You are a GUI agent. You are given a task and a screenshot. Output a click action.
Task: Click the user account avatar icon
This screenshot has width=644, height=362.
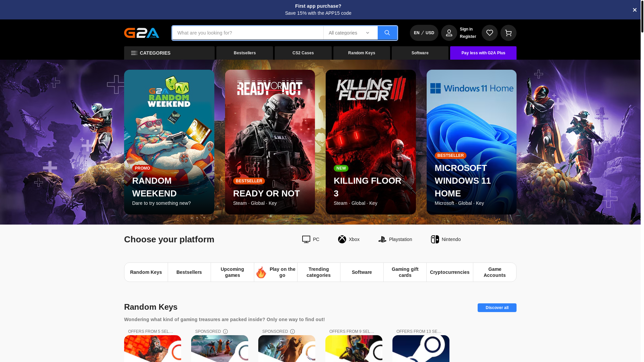click(x=449, y=33)
